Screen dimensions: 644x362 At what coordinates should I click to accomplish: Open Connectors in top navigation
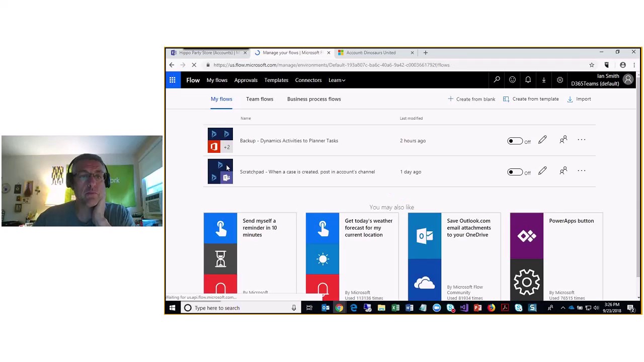tap(308, 80)
